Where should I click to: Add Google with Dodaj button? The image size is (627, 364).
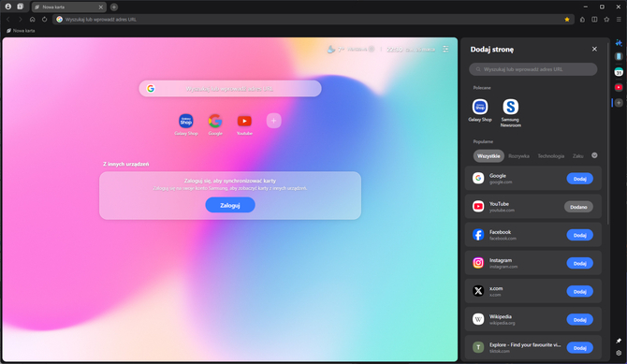coord(580,179)
